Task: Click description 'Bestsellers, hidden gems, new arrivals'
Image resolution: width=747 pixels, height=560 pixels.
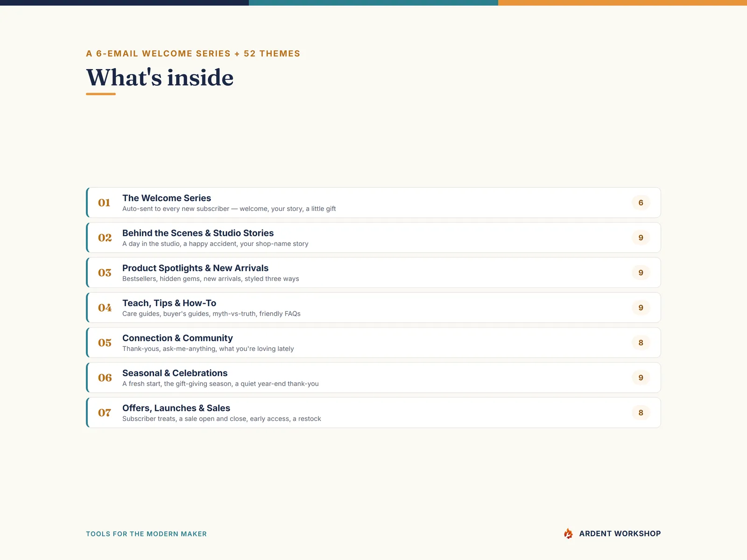Action: (211, 279)
